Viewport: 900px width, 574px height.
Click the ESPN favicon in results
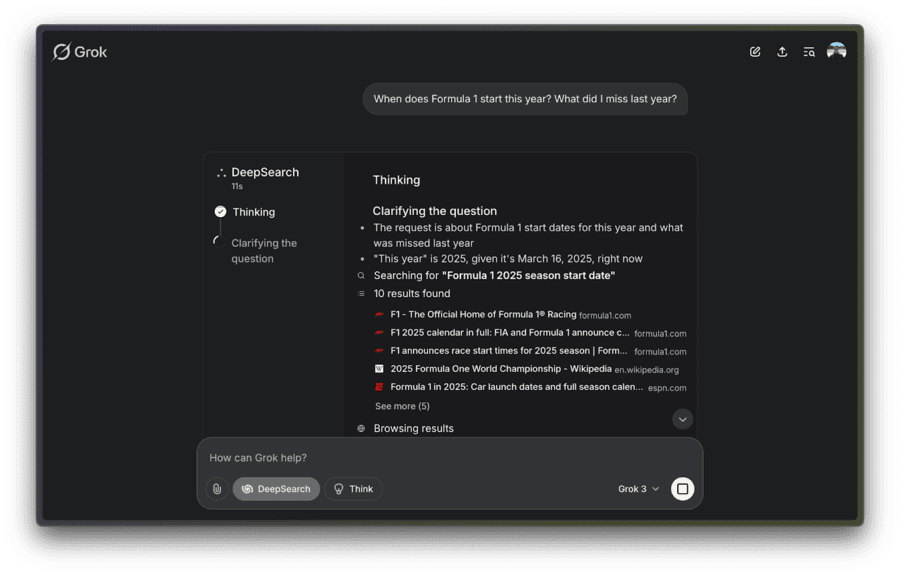coord(379,387)
